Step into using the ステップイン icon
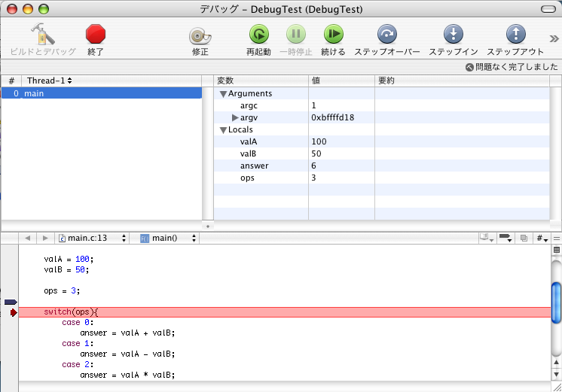 coord(454,35)
